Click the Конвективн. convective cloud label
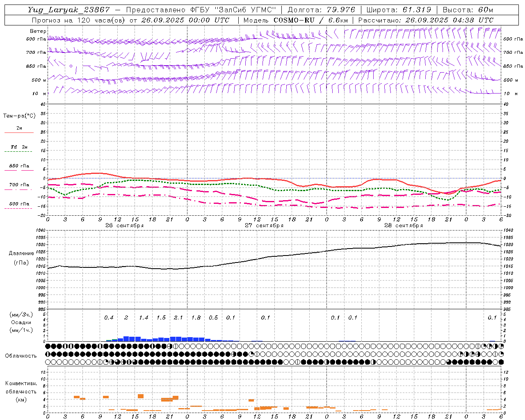 tap(21, 383)
